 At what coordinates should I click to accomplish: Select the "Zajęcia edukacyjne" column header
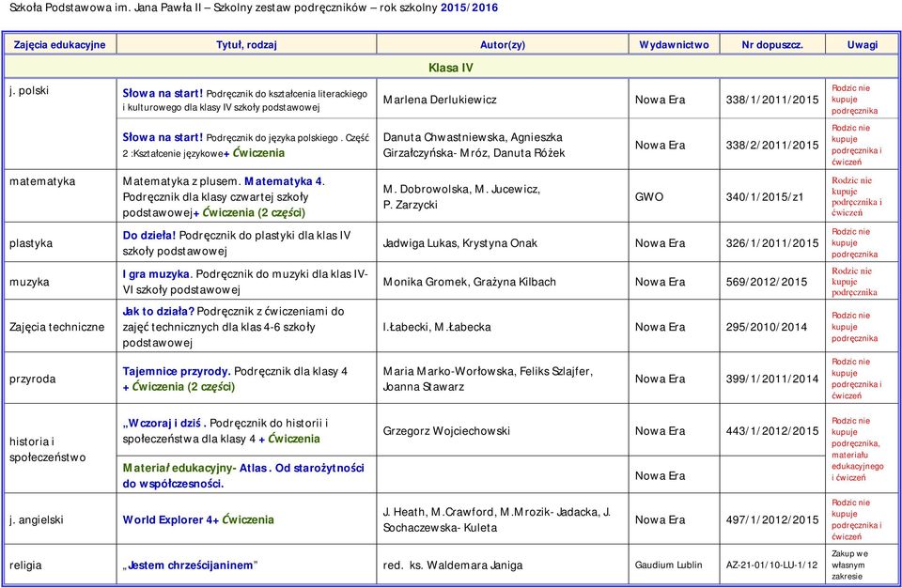60,45
